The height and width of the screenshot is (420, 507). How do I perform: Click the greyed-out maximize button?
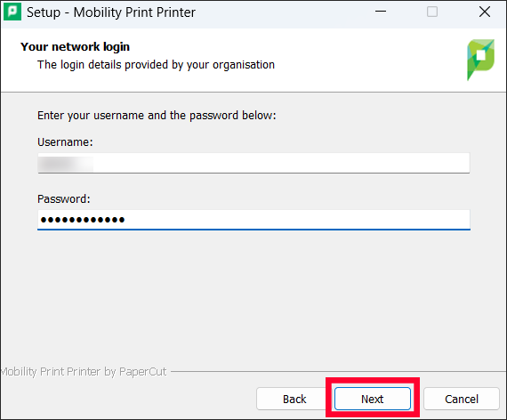432,12
